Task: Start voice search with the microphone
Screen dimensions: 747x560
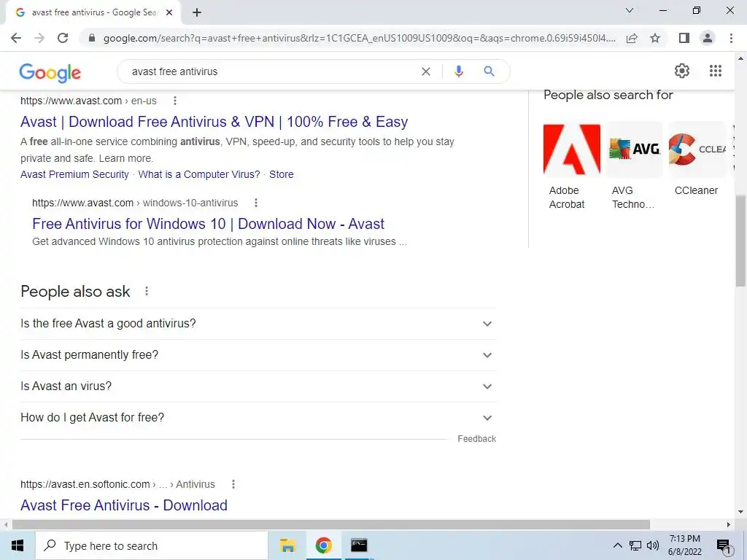Action: (x=458, y=71)
